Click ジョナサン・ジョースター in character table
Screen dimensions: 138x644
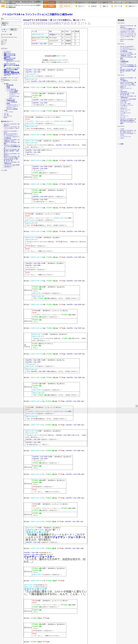40,44
